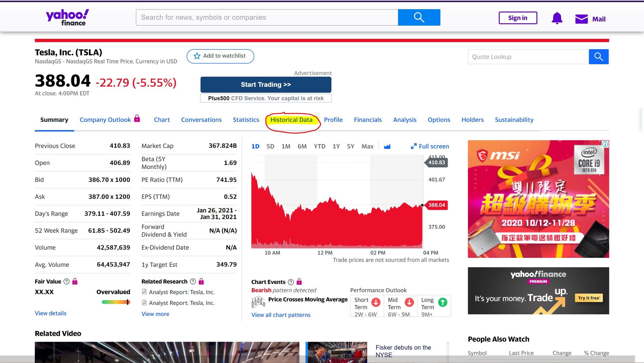
Task: Click the ad info icon on MSI banner
Action: [605, 144]
